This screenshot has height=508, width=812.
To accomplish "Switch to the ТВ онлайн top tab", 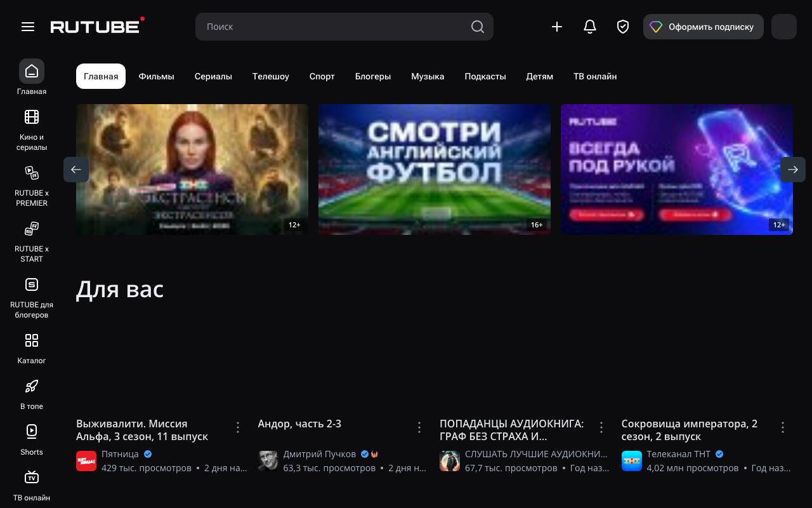I will tap(595, 76).
